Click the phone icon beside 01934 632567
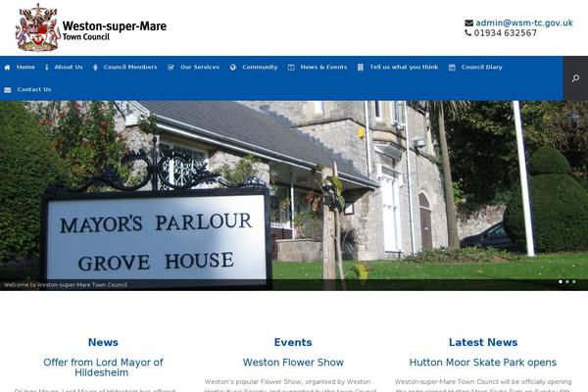Viewport: 588px width, 392px height. [468, 33]
